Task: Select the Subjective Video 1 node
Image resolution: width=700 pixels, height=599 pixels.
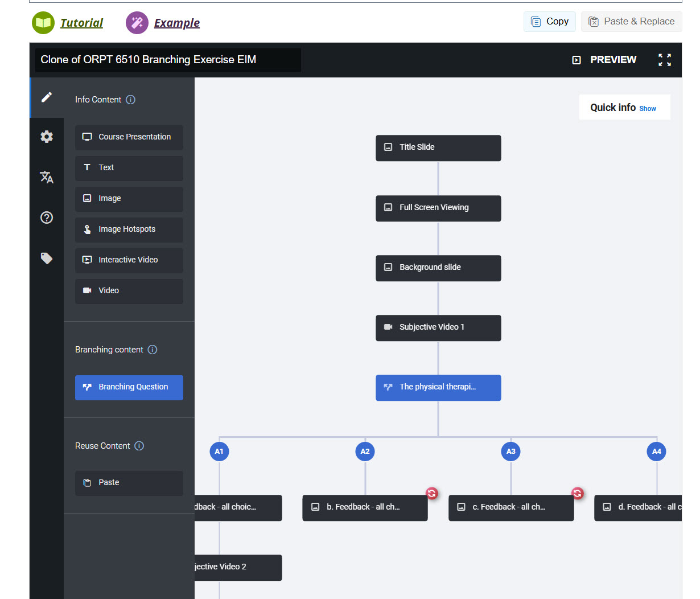Action: (438, 327)
